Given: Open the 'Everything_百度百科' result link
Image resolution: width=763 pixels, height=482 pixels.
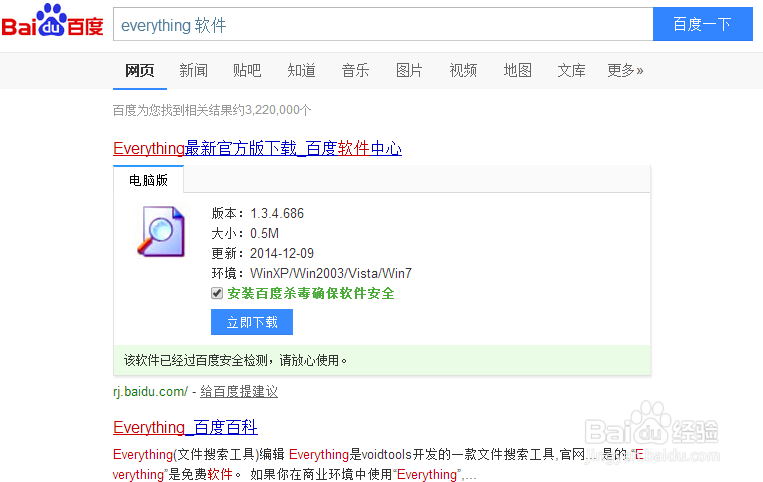Looking at the screenshot, I should coord(185,427).
